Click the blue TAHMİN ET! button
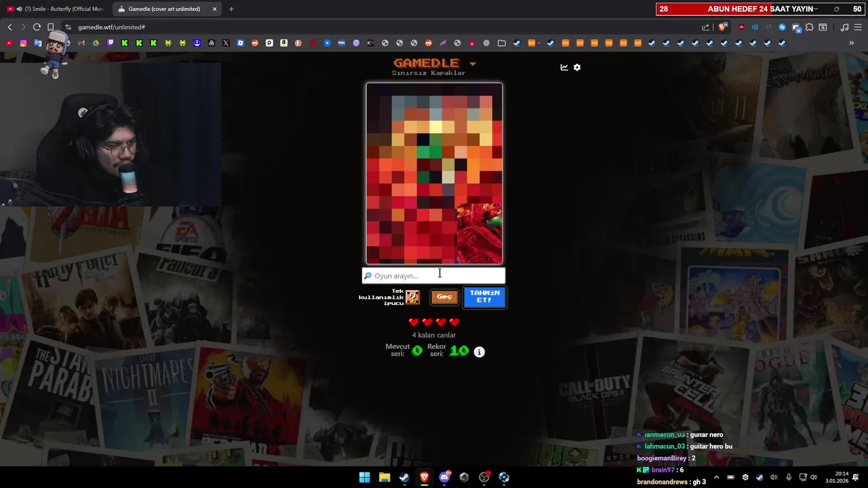The height and width of the screenshot is (488, 868). coord(484,297)
